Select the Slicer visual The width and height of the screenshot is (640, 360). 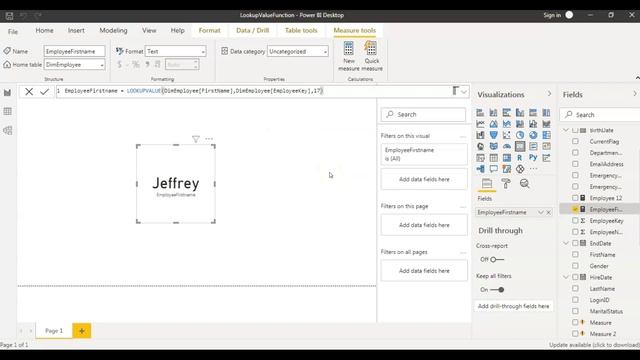[x=480, y=158]
